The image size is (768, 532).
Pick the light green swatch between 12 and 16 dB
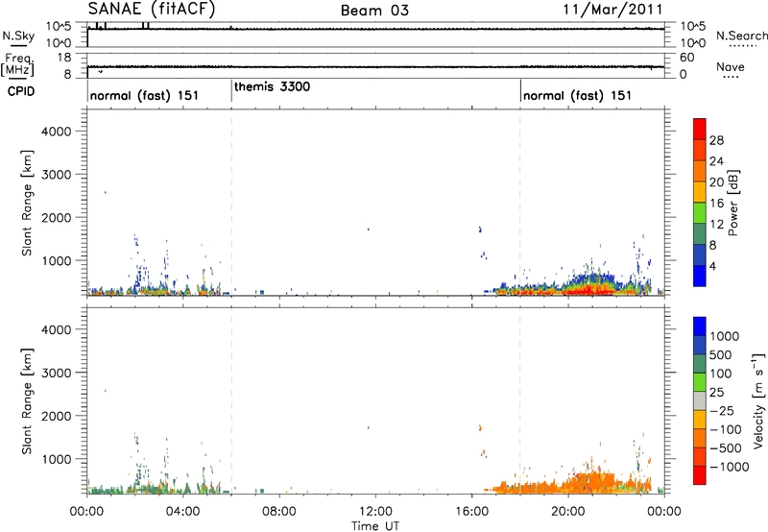[x=700, y=213]
